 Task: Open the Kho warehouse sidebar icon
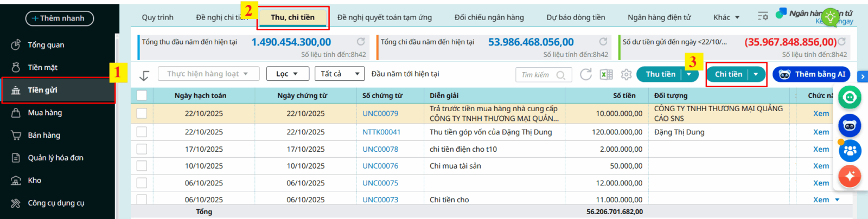pos(16,181)
